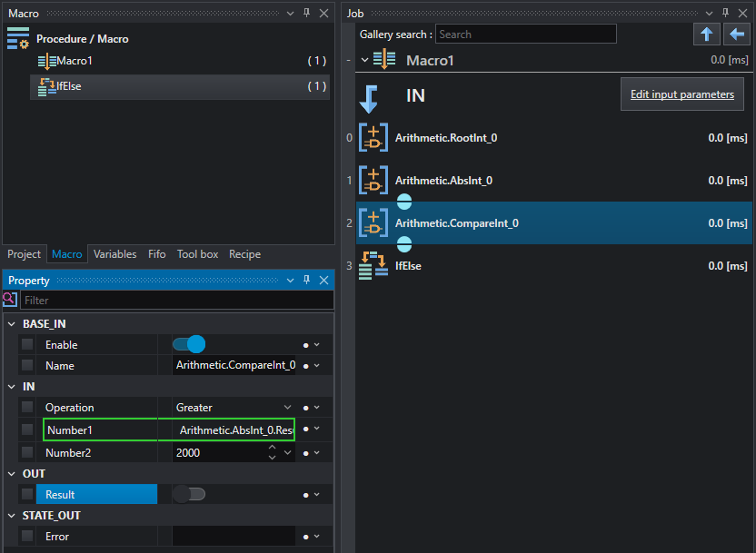
Task: Increase Number2 value with the up stepper
Action: (272, 448)
